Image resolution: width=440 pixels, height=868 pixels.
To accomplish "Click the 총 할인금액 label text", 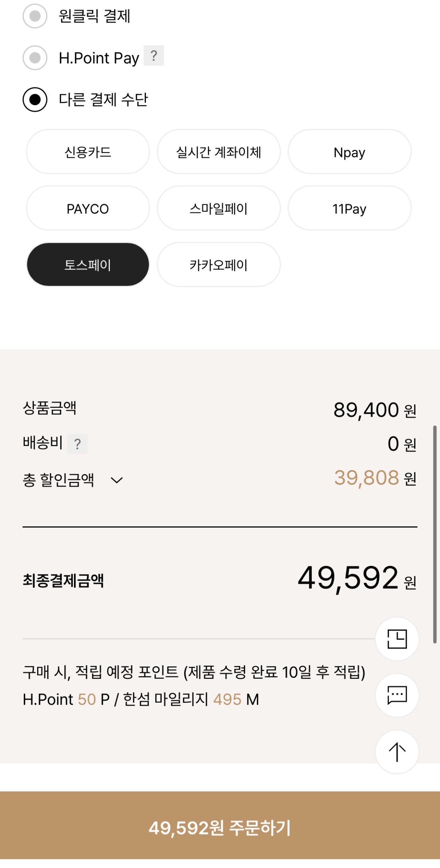I will 58,480.
